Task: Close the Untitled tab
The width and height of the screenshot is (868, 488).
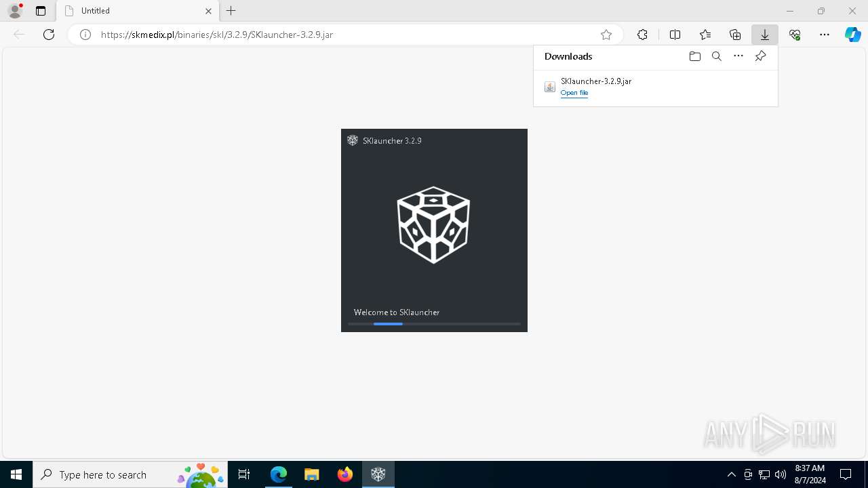Action: tap(208, 11)
